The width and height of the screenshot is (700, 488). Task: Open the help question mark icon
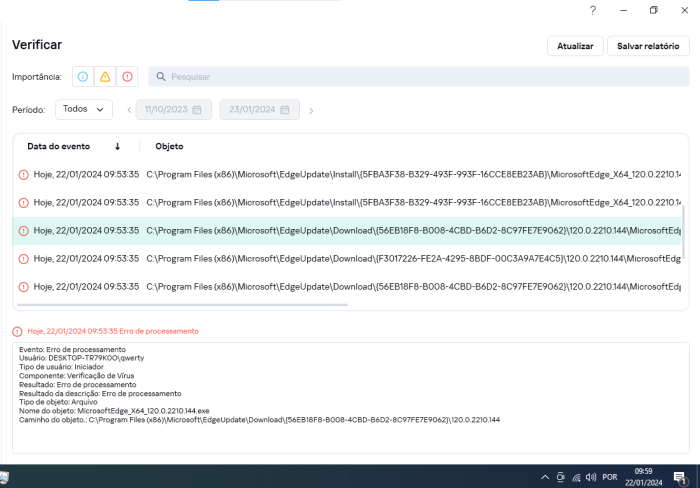pyautogui.click(x=592, y=10)
